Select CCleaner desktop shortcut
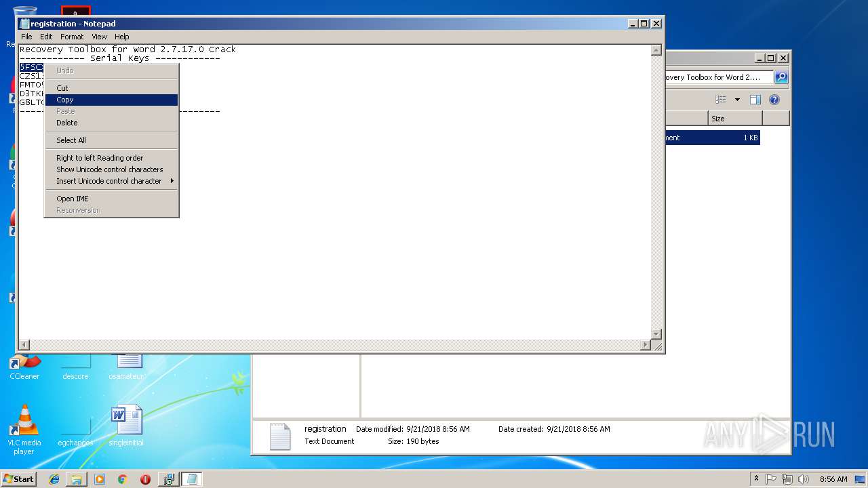 pyautogui.click(x=24, y=367)
